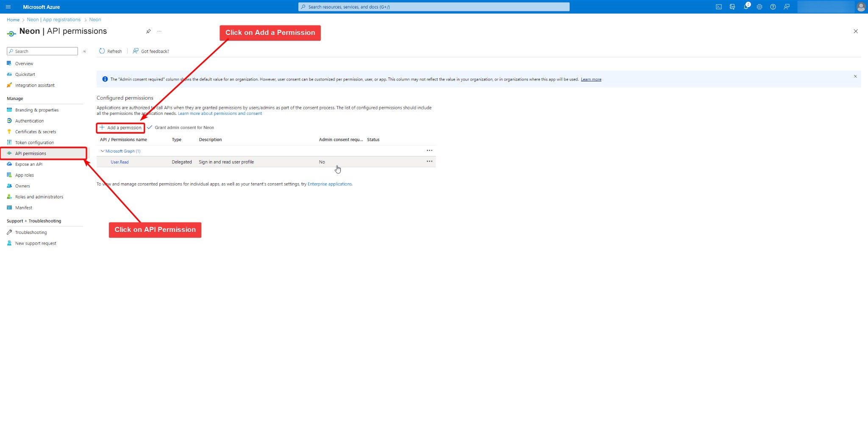This screenshot has width=868, height=437.
Task: Open the Enterprise applications link
Action: click(329, 184)
